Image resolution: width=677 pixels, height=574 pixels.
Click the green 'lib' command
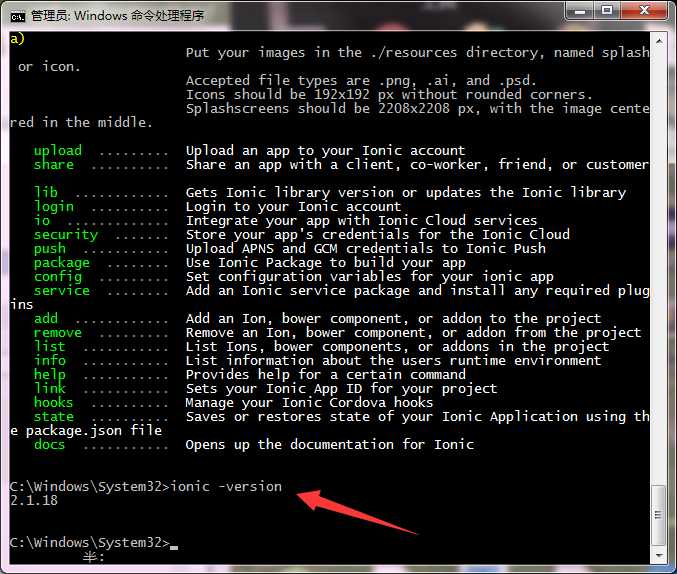click(46, 192)
